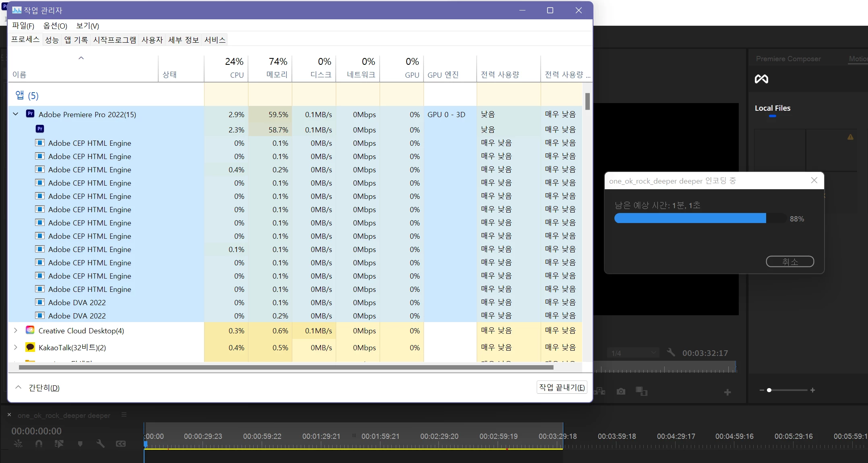Open sequence panel hamburger menu
The width and height of the screenshot is (868, 463).
point(124,415)
